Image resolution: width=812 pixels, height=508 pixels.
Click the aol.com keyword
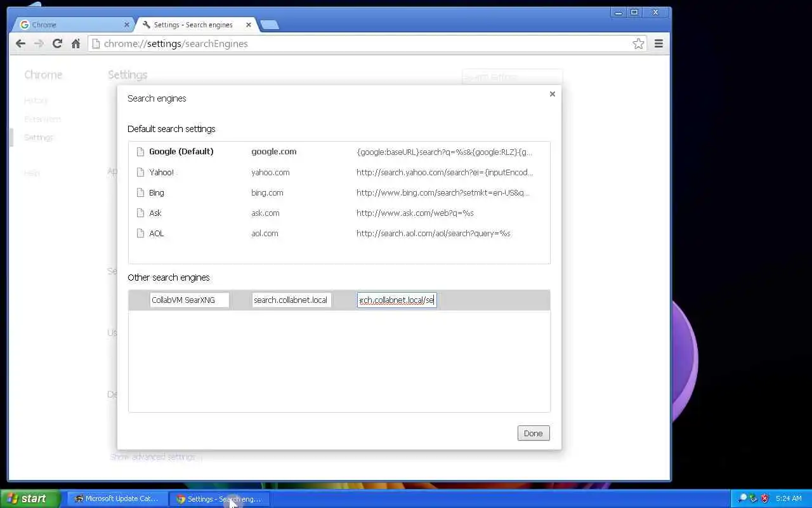tap(265, 233)
